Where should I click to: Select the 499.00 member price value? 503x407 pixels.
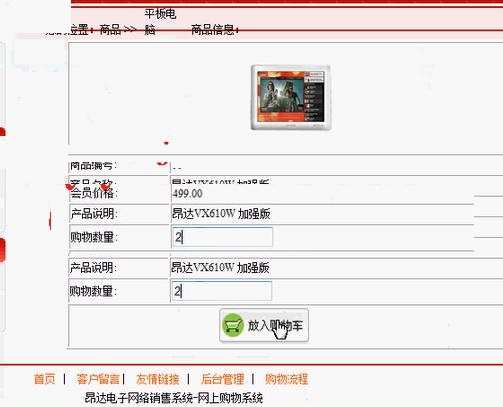click(188, 194)
